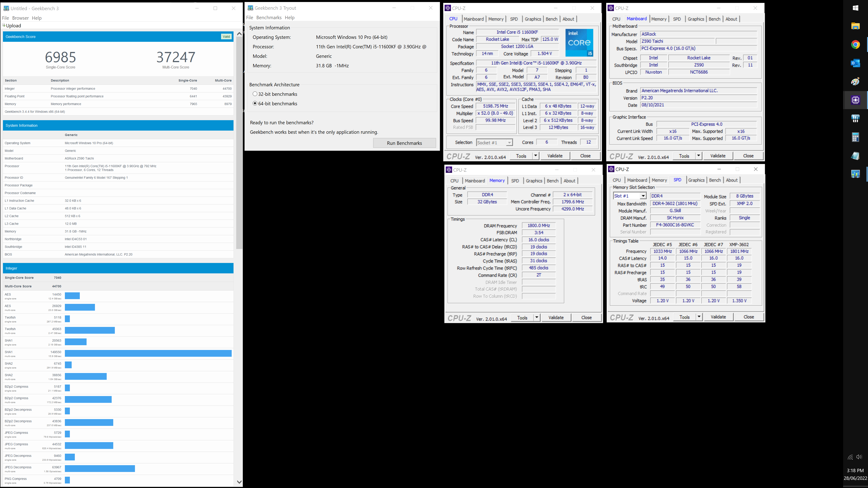
Task: Click the Core Speed value 5198.75 MHz
Action: [x=495, y=106]
